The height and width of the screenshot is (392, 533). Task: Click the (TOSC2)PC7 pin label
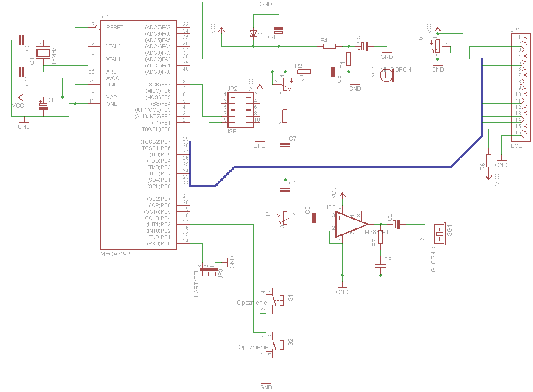156,142
